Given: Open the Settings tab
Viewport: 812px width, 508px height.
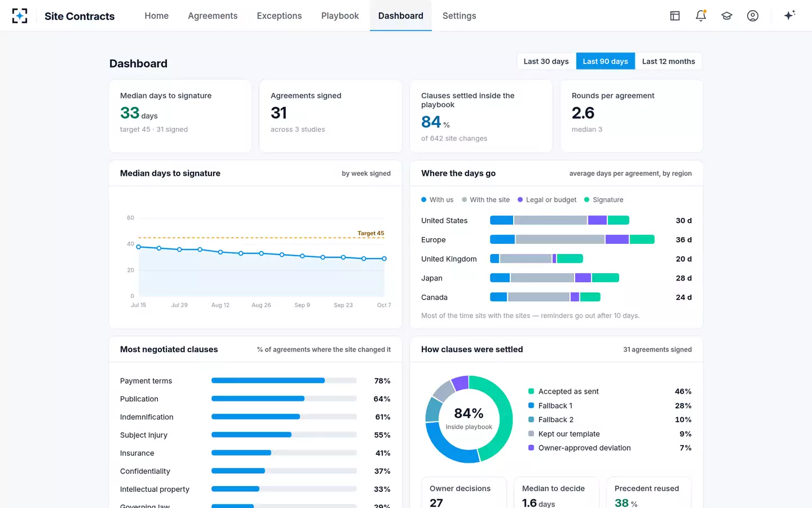Looking at the screenshot, I should click(459, 16).
